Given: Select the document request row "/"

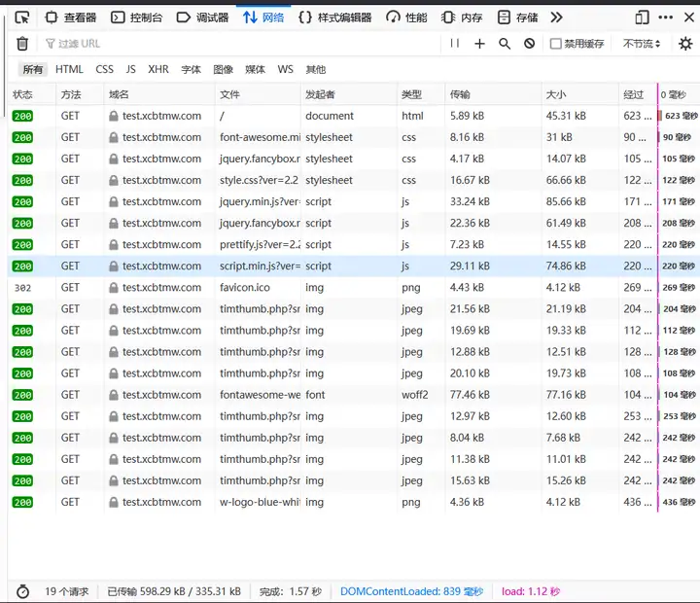Looking at the screenshot, I should (x=354, y=116).
